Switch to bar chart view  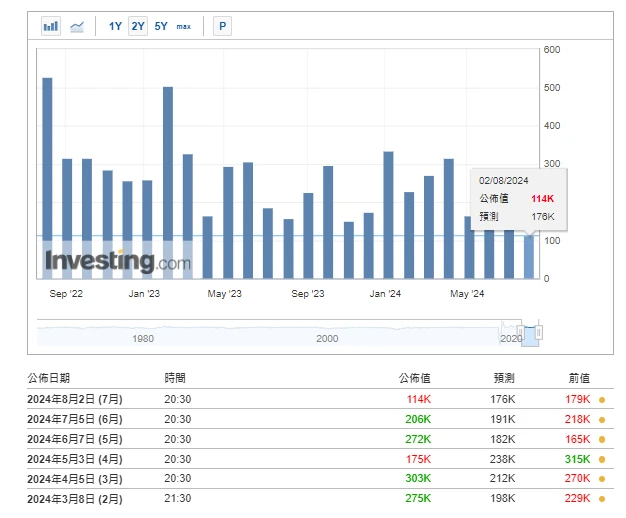[51, 26]
